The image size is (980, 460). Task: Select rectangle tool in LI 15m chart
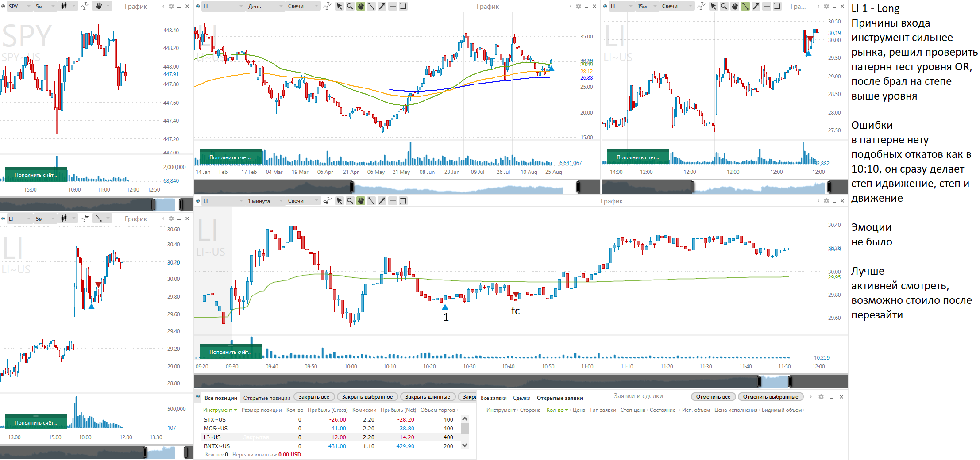[777, 6]
